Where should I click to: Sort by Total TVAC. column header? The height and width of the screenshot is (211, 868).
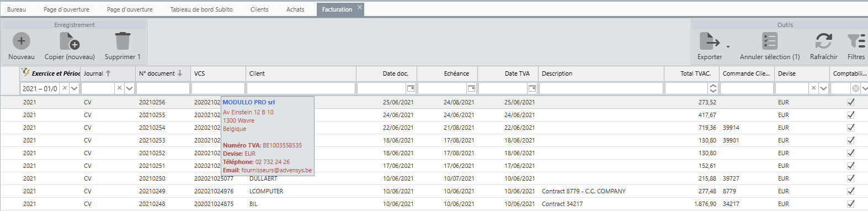click(x=691, y=73)
